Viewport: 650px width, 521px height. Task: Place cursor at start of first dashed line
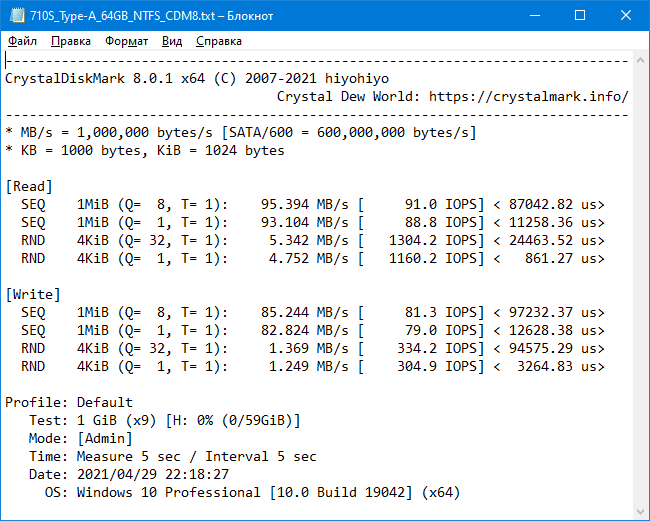[6, 61]
